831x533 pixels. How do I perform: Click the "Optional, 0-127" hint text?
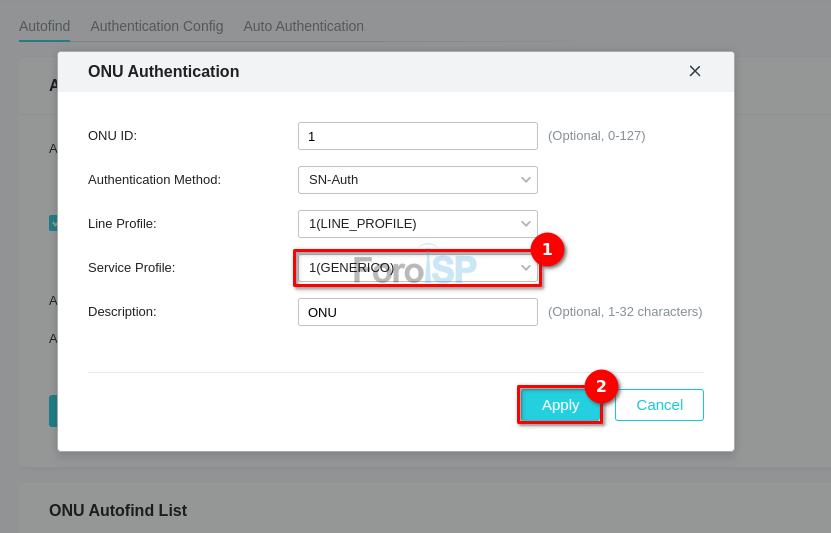coord(596,136)
